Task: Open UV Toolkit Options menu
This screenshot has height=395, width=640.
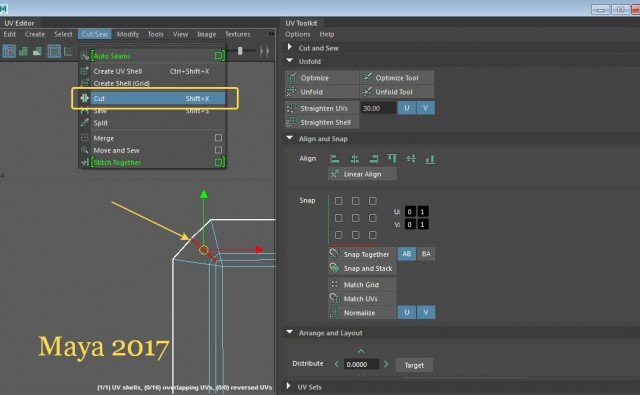Action: point(298,34)
